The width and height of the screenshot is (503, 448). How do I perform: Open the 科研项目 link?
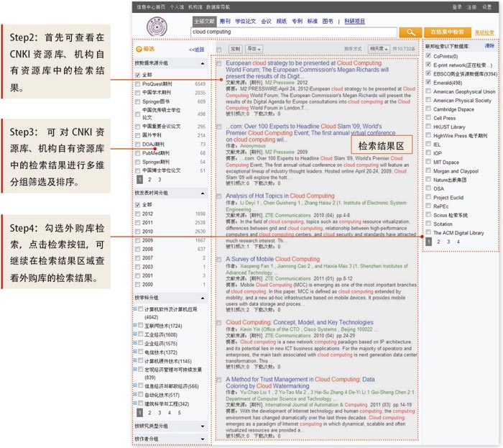pyautogui.click(x=354, y=21)
